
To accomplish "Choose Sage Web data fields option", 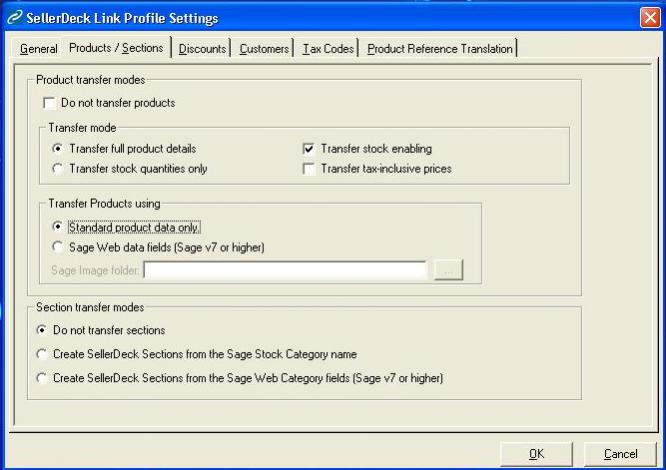I will coord(57,247).
